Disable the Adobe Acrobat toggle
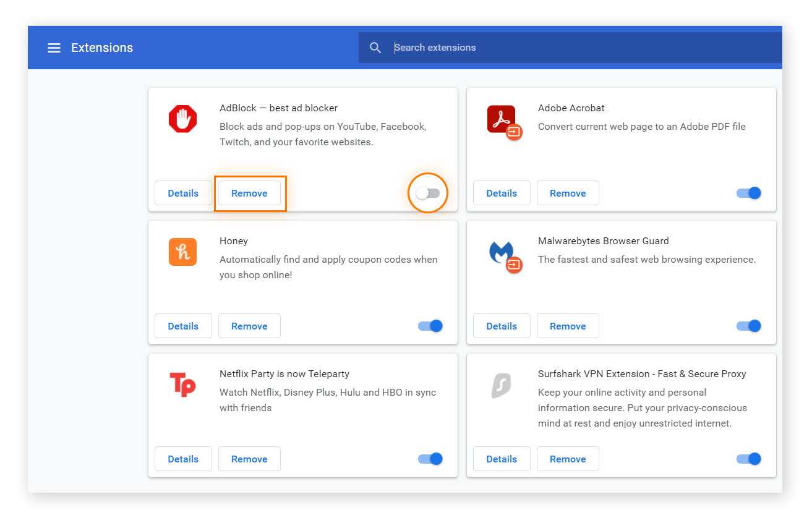This screenshot has width=812, height=523. point(749,193)
